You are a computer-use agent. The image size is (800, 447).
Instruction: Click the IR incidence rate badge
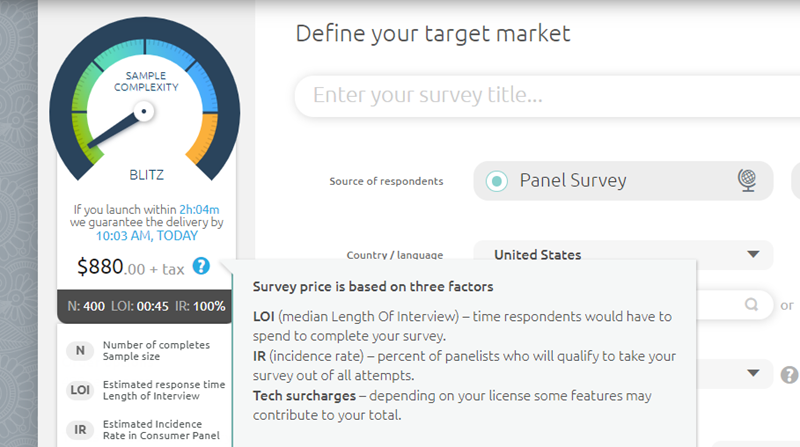[x=79, y=431]
